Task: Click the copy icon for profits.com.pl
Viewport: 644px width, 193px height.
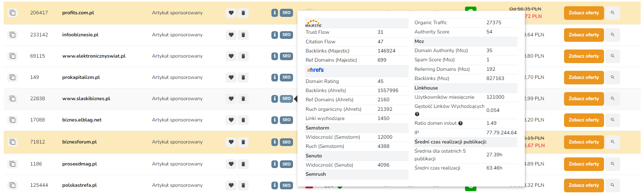Action: click(x=12, y=13)
